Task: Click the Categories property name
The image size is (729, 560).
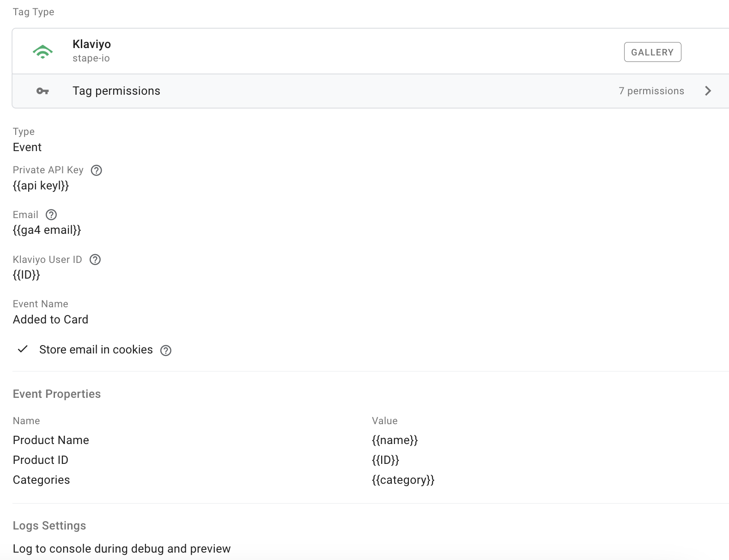Action: tap(41, 480)
